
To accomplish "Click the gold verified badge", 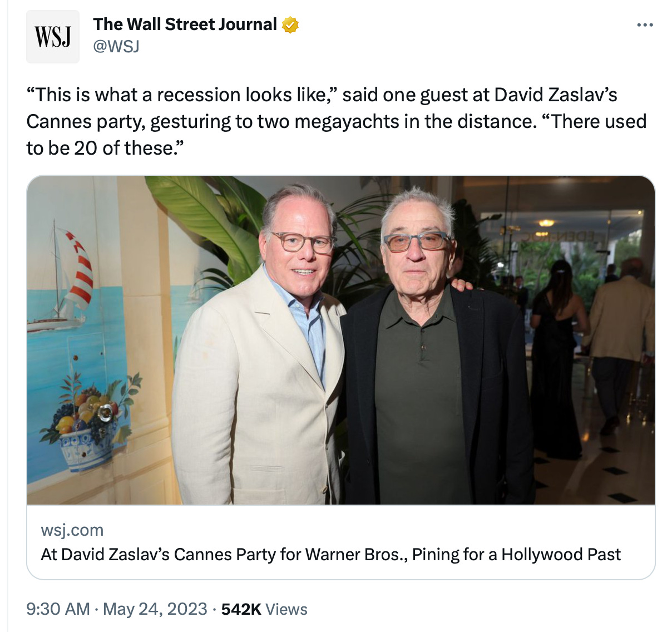I will coord(290,24).
